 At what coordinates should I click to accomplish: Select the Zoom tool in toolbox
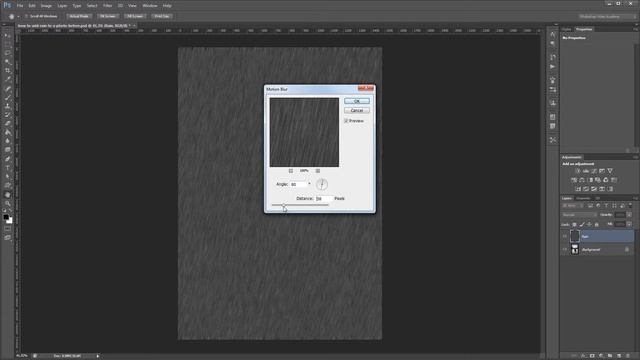pos(7,203)
